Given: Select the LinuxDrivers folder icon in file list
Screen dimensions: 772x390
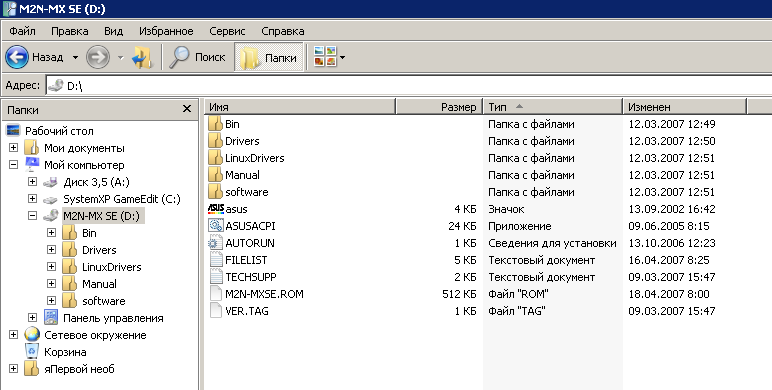Looking at the screenshot, I should coord(215,158).
